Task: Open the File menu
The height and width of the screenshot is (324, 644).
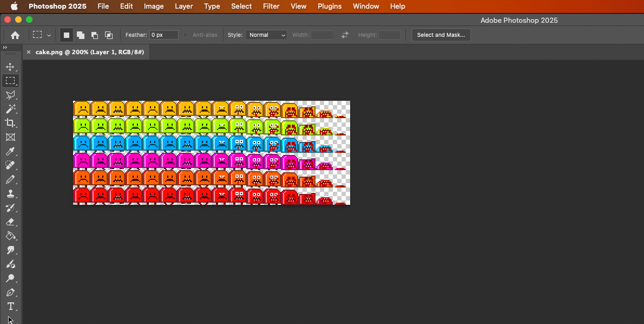Action: (103, 6)
